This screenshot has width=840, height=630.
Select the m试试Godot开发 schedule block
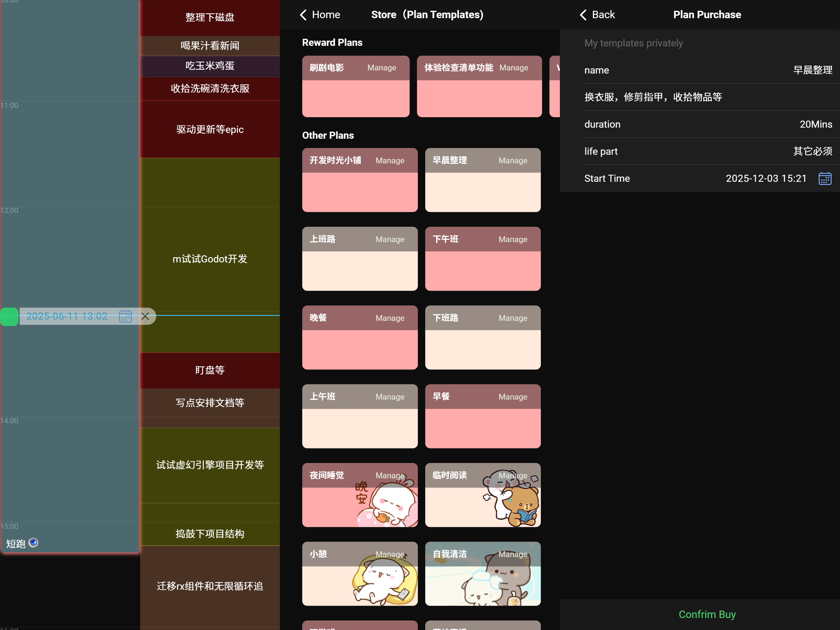(210, 255)
